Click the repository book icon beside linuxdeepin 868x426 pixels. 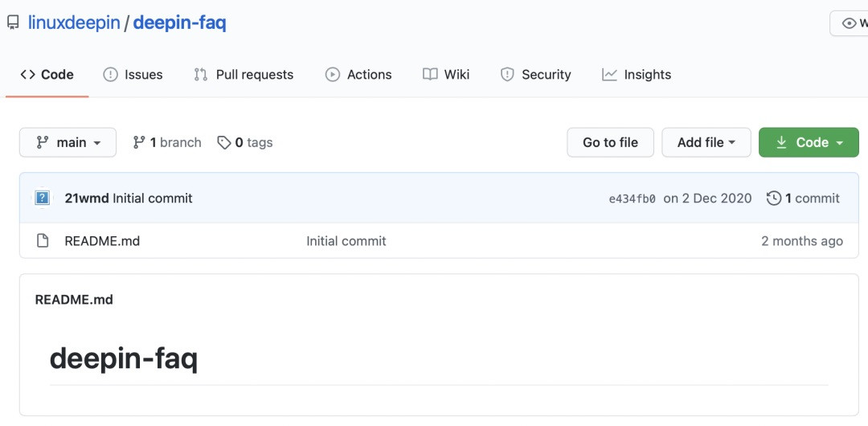coord(13,23)
